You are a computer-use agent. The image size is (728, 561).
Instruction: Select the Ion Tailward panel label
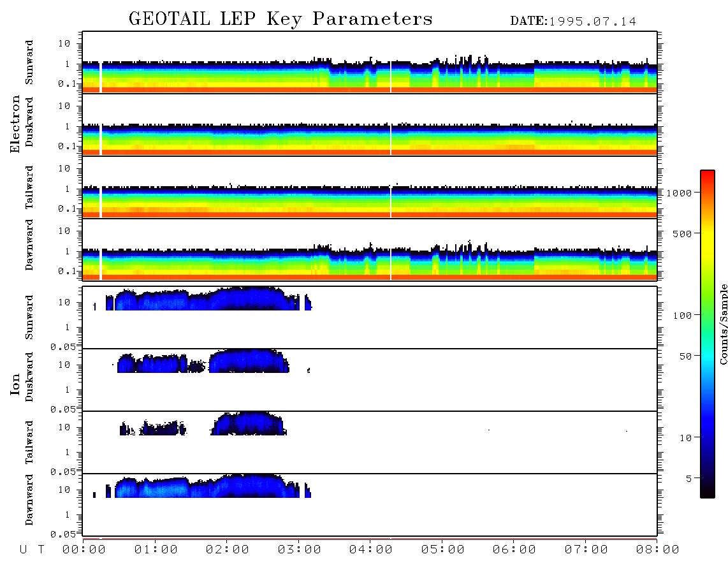tap(29, 442)
